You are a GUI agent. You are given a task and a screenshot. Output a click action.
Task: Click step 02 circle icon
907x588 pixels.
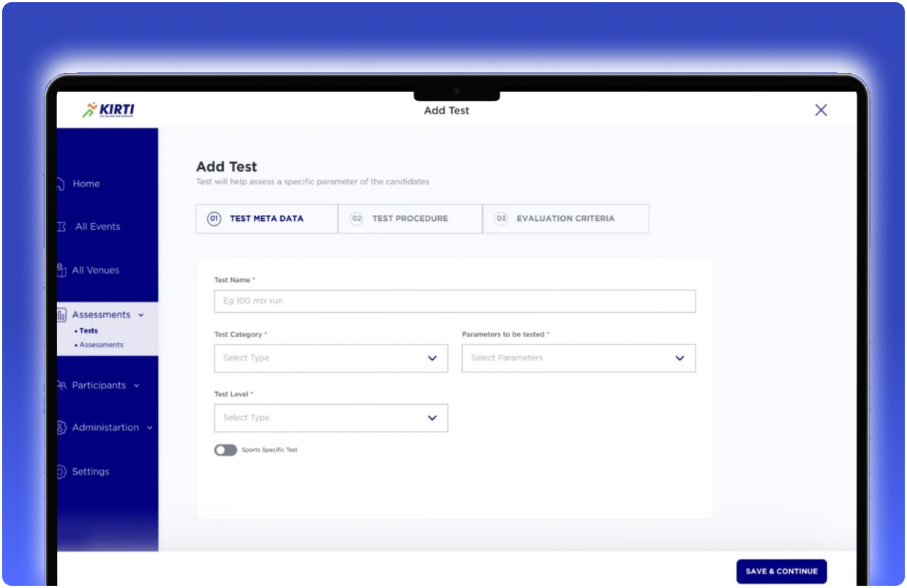356,219
